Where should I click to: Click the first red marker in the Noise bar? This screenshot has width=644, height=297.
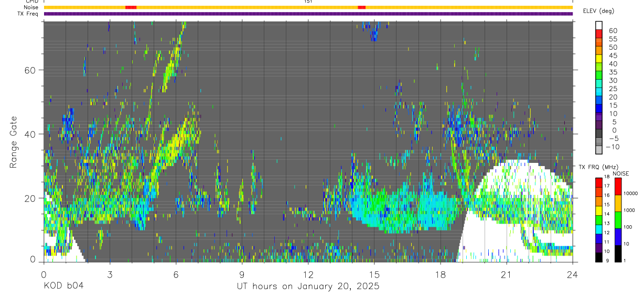(x=131, y=7)
